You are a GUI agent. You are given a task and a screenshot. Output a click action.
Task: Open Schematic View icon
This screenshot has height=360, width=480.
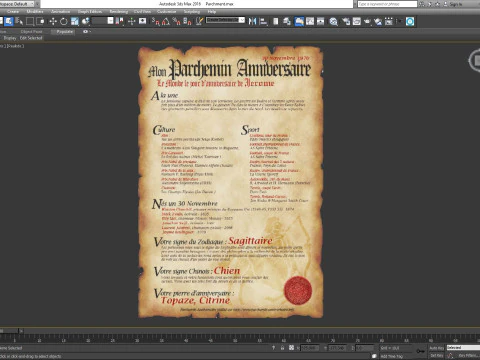321,21
